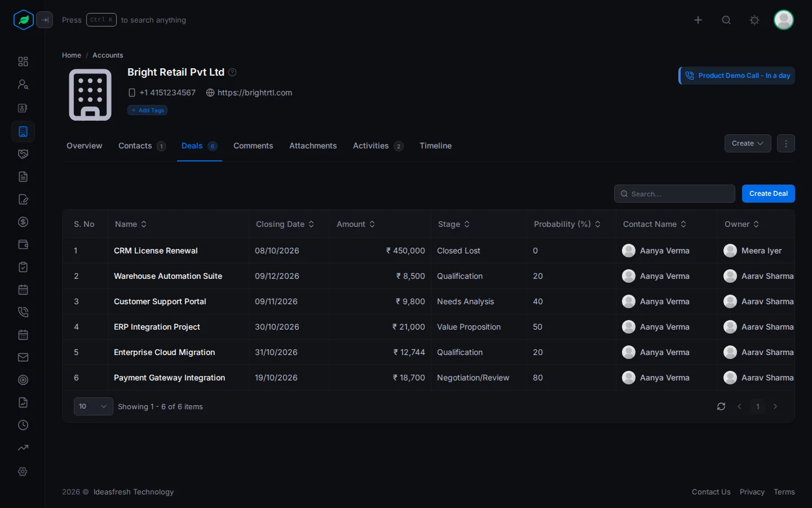Screen dimensions: 812x508
Task: Open the phone calls sidebar icon
Action: tap(23, 312)
